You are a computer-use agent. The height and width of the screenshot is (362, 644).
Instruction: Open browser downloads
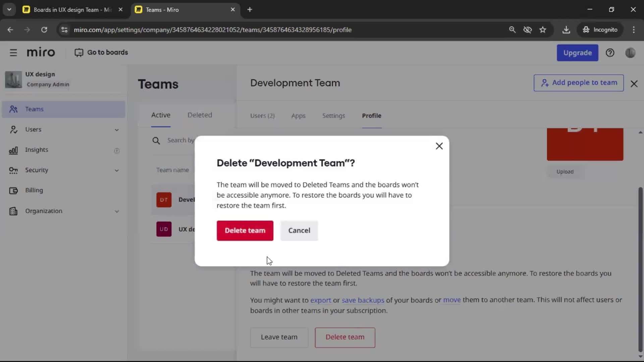[566, 30]
